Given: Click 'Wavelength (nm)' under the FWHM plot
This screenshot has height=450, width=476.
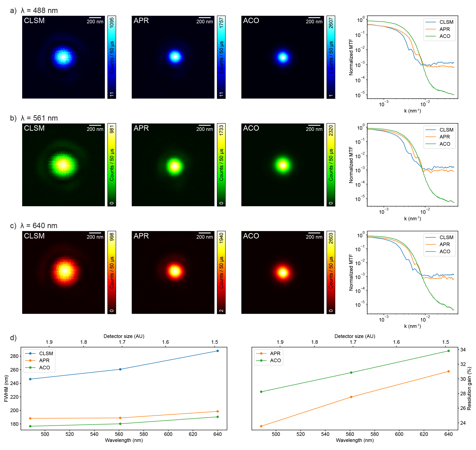Looking at the screenshot, I should 124,440.
